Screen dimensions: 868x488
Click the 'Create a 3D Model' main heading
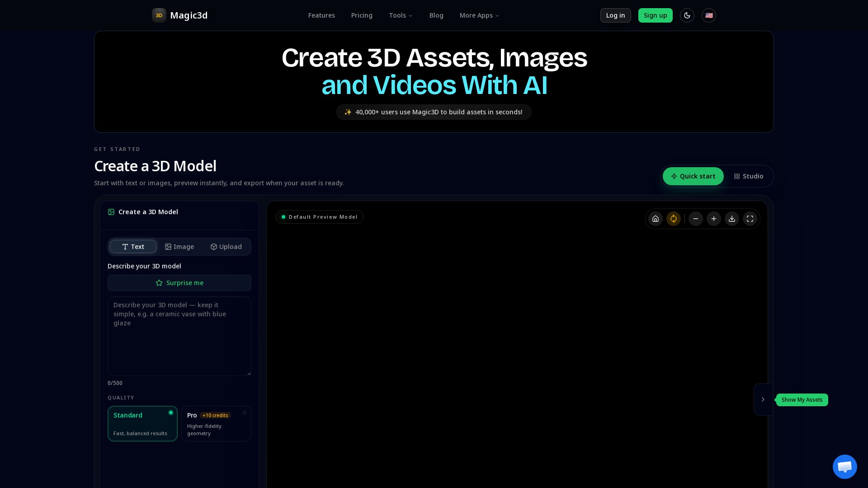pyautogui.click(x=155, y=166)
